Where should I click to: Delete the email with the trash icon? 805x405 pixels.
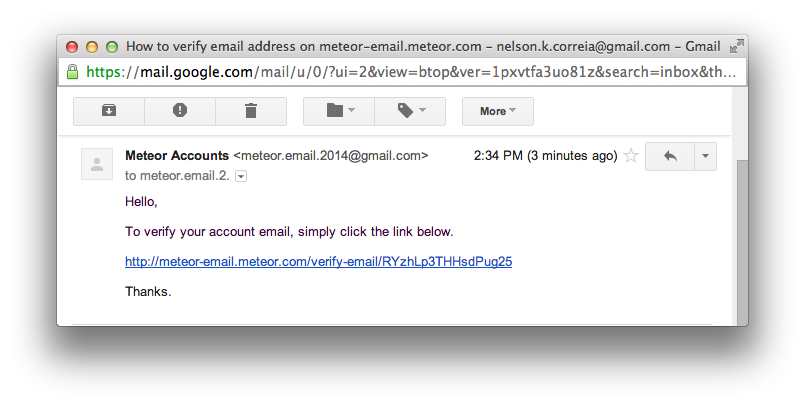251,111
